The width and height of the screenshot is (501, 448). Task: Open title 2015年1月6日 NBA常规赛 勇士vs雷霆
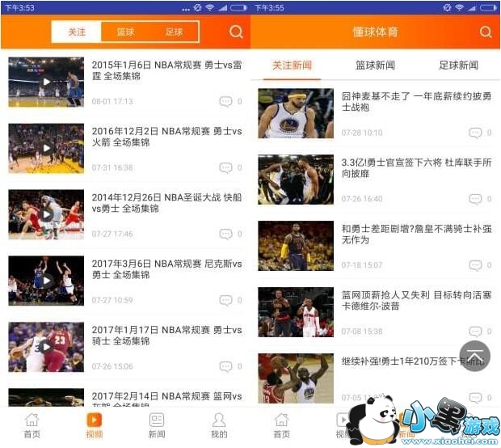[166, 70]
